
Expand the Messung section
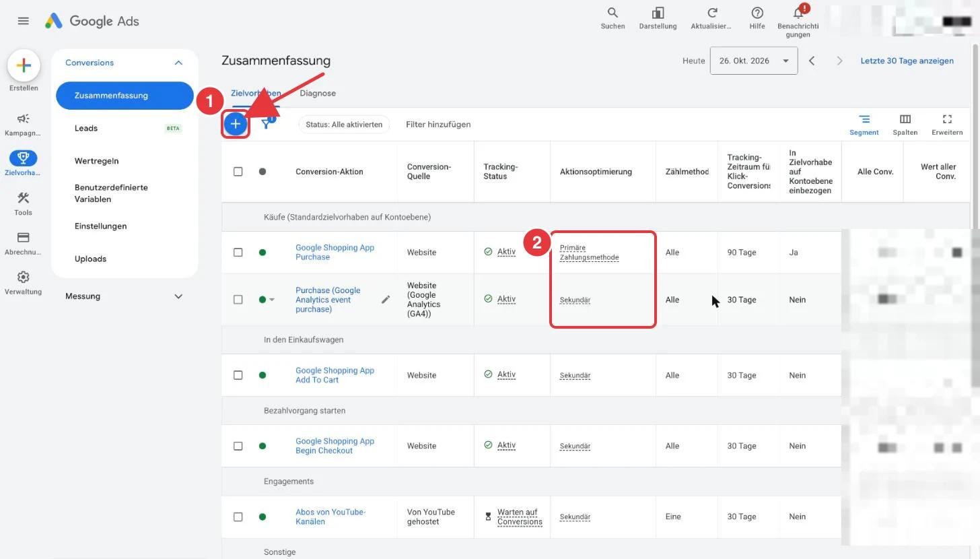[125, 296]
